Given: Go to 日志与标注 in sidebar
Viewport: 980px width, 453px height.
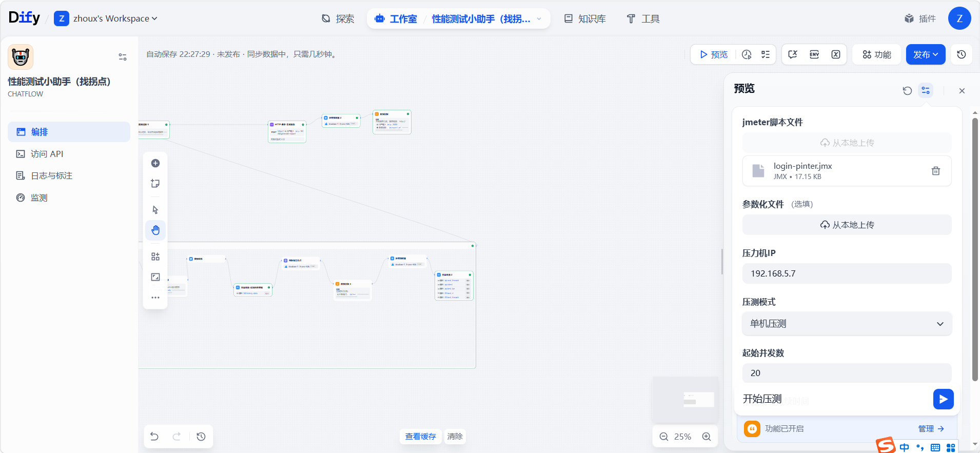Looking at the screenshot, I should pos(51,176).
